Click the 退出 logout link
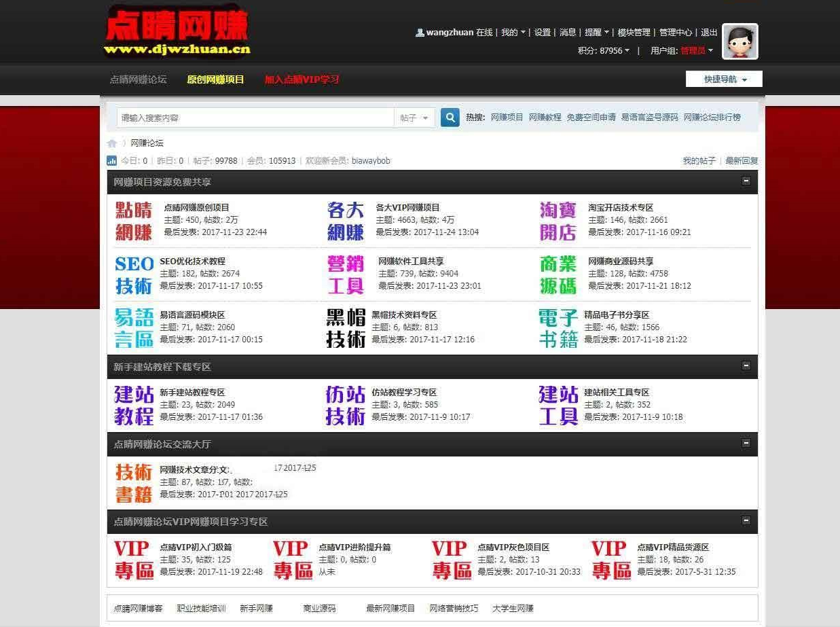This screenshot has width=840, height=627. click(709, 32)
